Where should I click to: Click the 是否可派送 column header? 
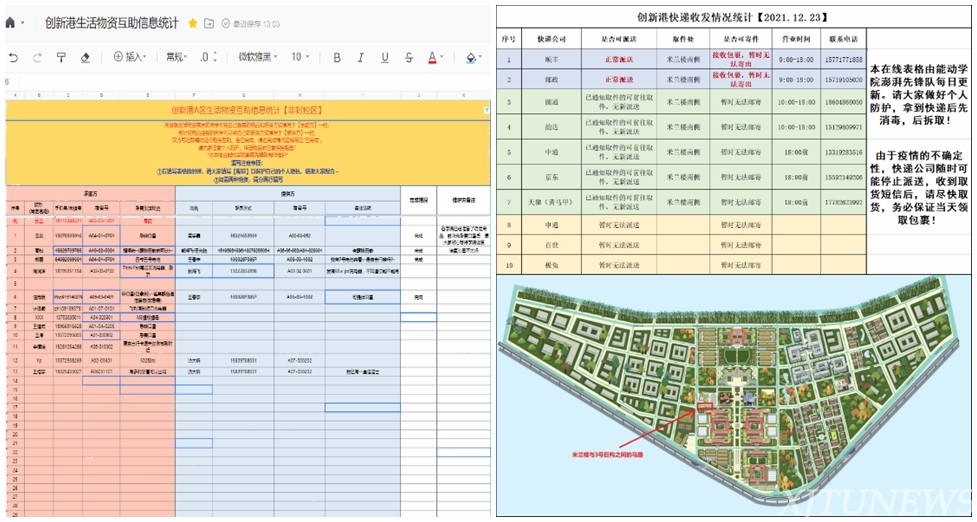[x=619, y=39]
